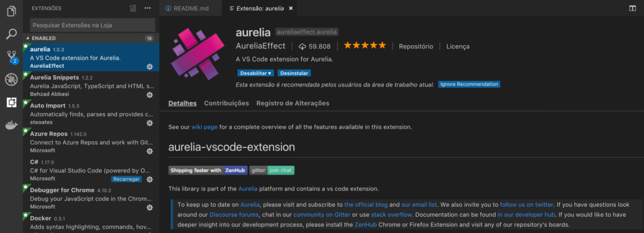Open the Explorer view in activity bar
The height and width of the screenshot is (233, 644).
click(11, 11)
